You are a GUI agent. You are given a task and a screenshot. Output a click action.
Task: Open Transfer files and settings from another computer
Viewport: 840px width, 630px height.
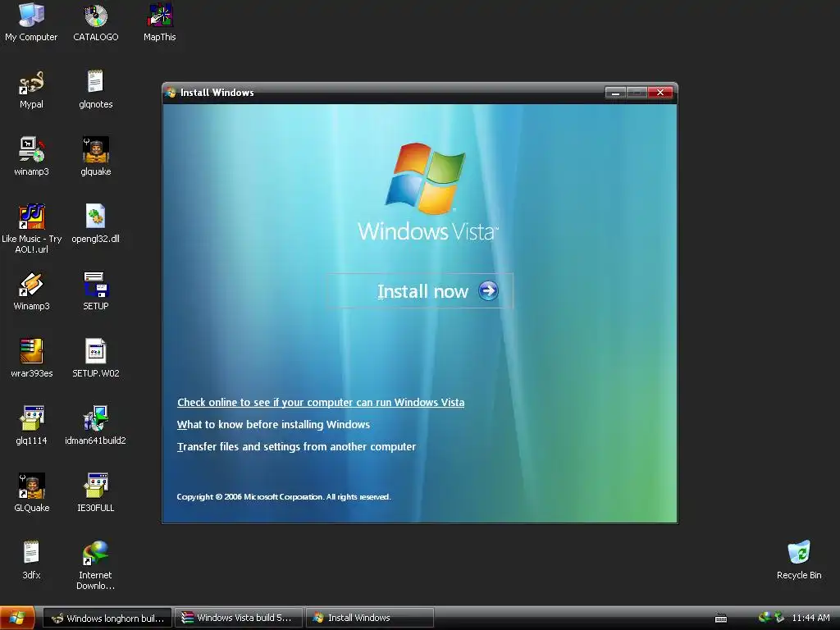pyautogui.click(x=296, y=447)
